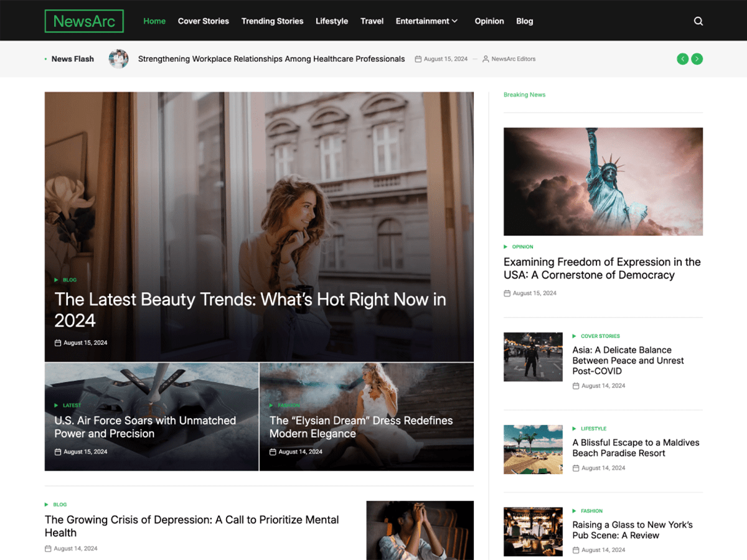747x560 pixels.
Task: Open the Maldives Beach Paradise Resort article
Action: [x=636, y=448]
